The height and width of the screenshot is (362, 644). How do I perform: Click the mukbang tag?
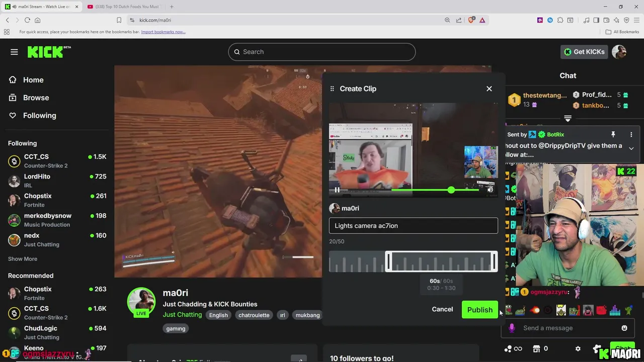click(307, 315)
